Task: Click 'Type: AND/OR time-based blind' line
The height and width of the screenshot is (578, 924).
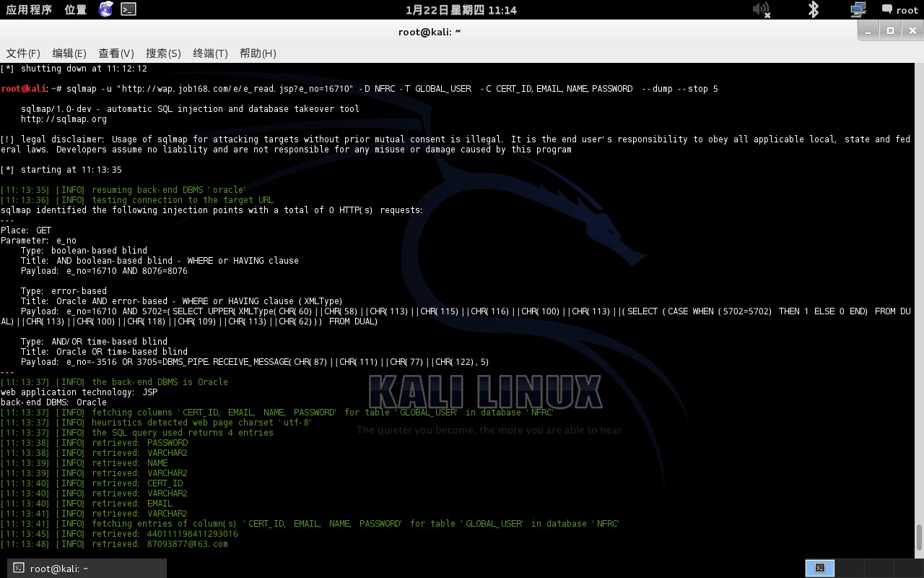Action: pos(94,342)
